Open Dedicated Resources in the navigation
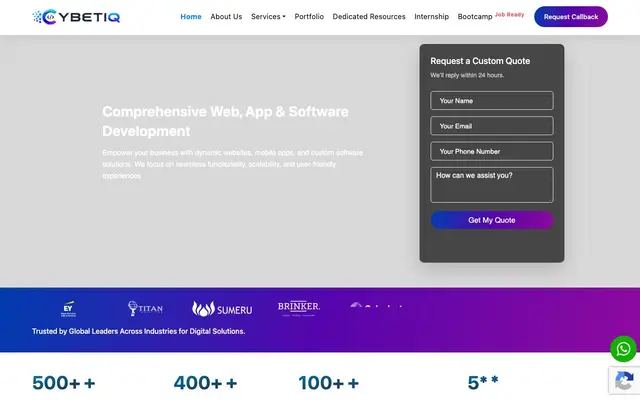The image size is (640, 400). 369,17
